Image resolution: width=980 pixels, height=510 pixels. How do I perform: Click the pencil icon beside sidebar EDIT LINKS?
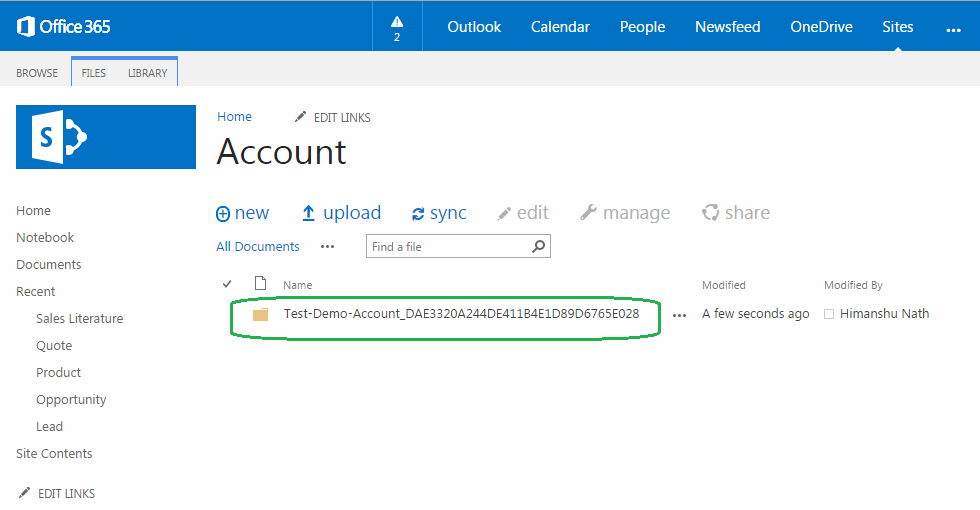[24, 492]
